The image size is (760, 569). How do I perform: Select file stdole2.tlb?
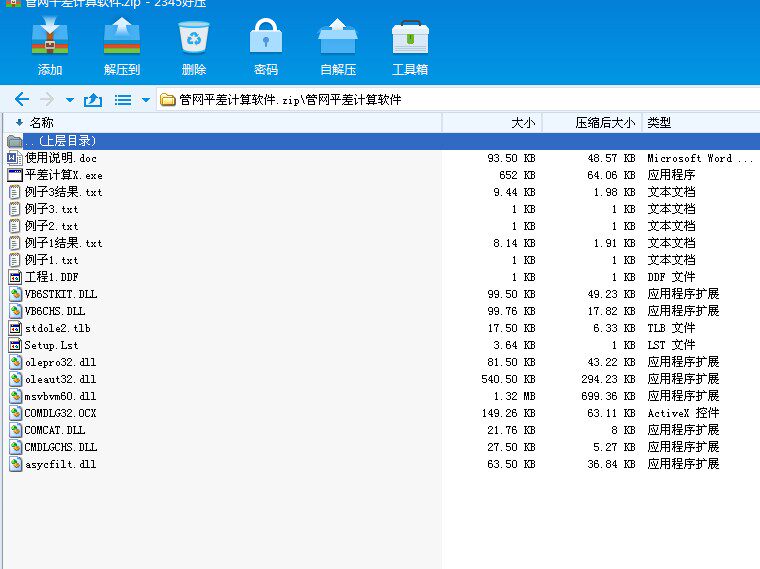(58, 328)
